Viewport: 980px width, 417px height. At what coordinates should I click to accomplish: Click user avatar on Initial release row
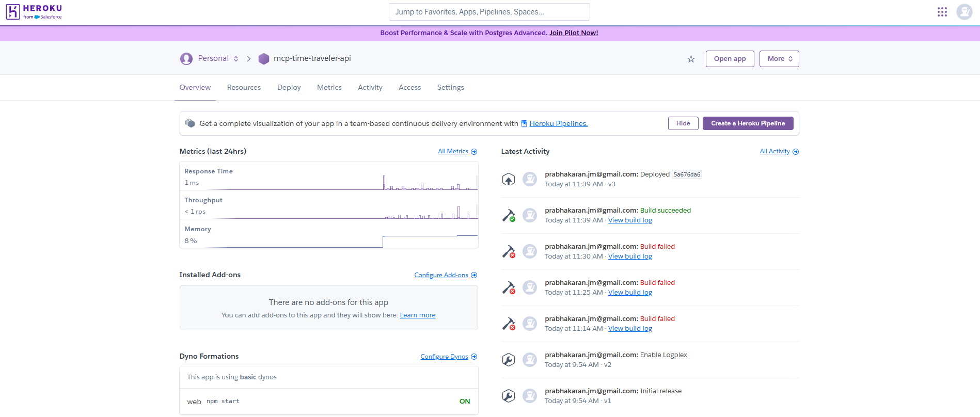(530, 396)
